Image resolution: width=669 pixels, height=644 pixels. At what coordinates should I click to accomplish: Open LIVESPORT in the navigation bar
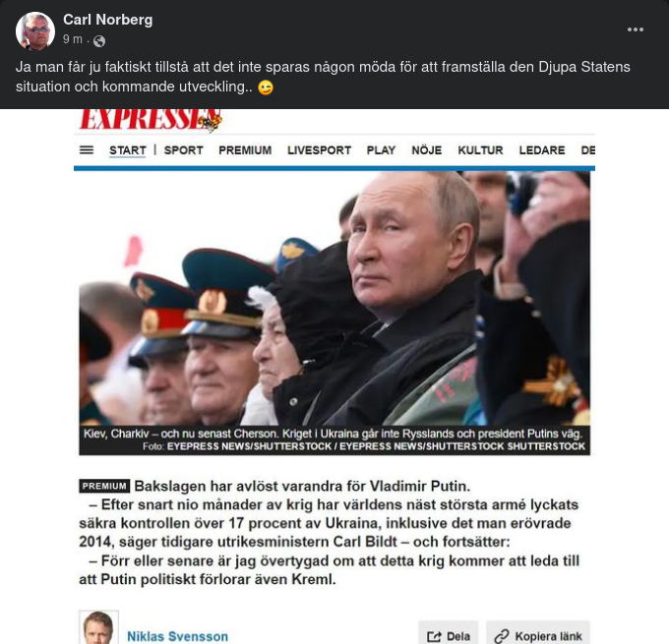319,150
